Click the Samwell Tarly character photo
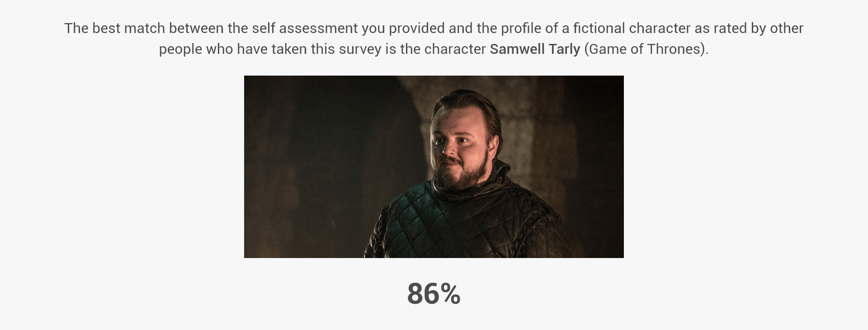The height and width of the screenshot is (330, 868). click(x=434, y=167)
